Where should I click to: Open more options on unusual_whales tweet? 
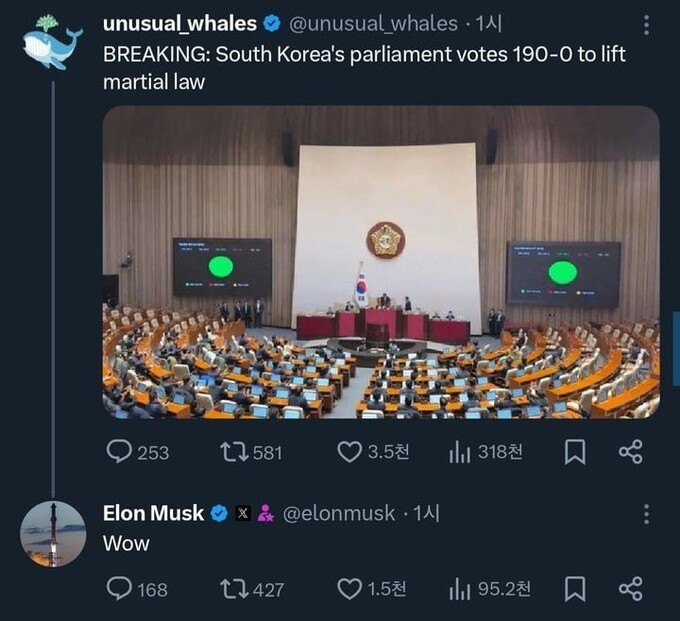tap(646, 24)
